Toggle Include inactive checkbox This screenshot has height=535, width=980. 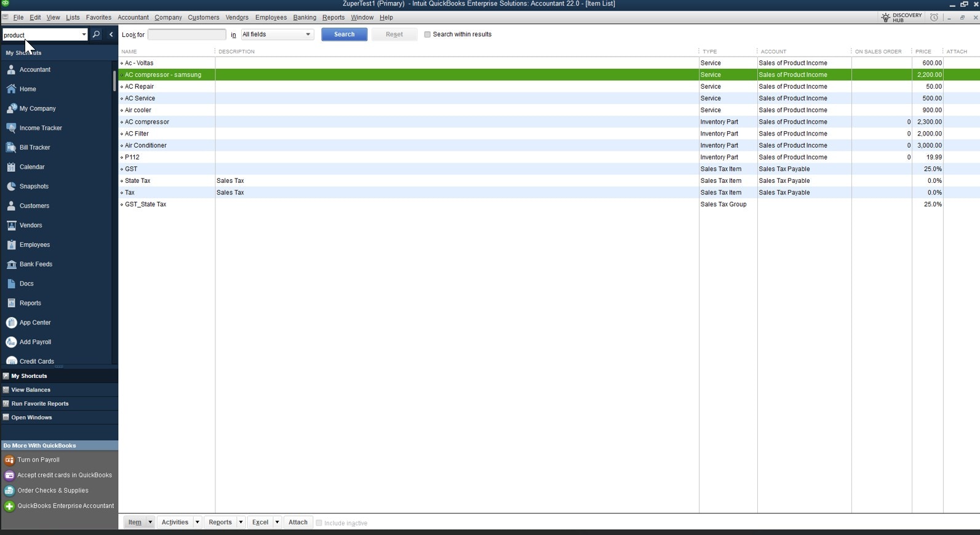pyautogui.click(x=319, y=523)
